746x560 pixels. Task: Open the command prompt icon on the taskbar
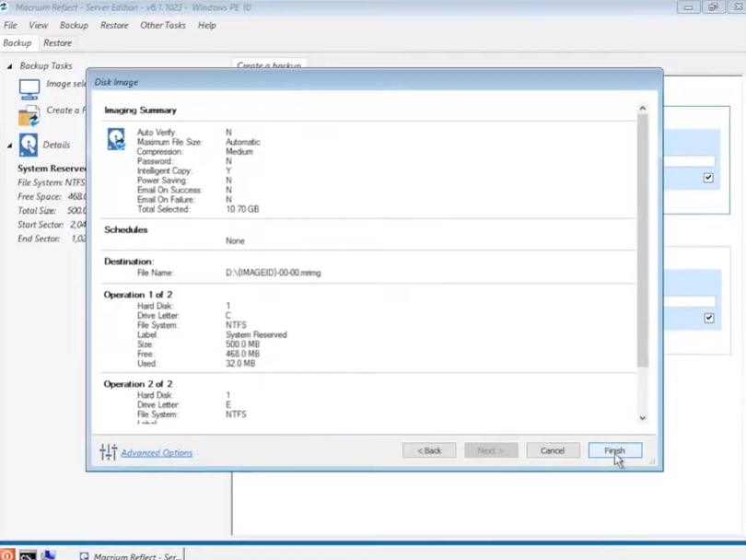[28, 554]
